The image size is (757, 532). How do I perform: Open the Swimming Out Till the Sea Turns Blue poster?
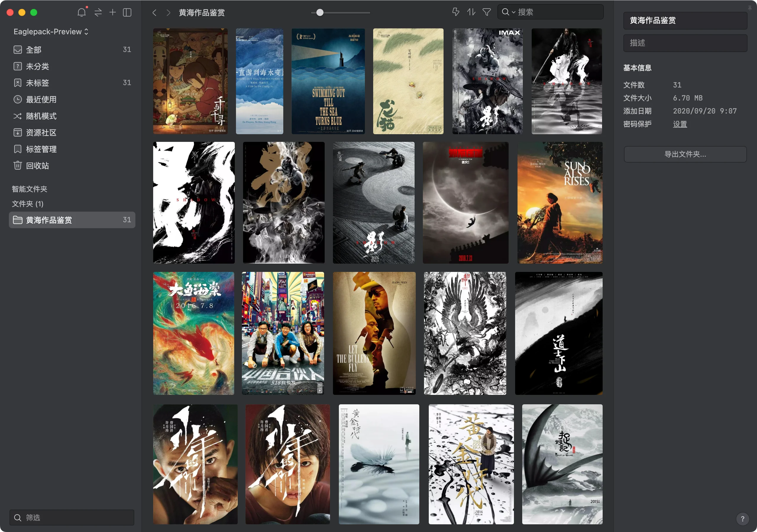click(x=328, y=81)
